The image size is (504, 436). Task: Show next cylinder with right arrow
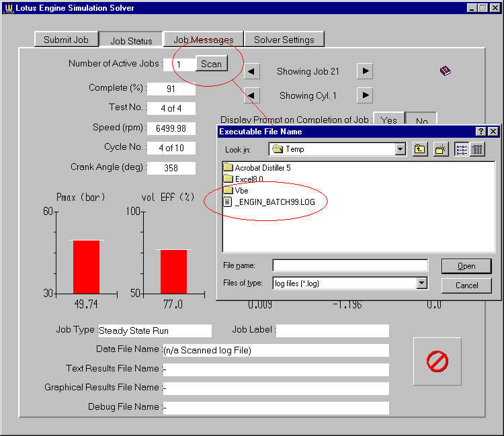pos(365,95)
